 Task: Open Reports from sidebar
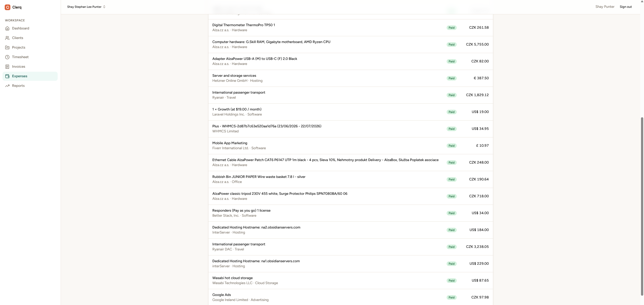coord(30,86)
